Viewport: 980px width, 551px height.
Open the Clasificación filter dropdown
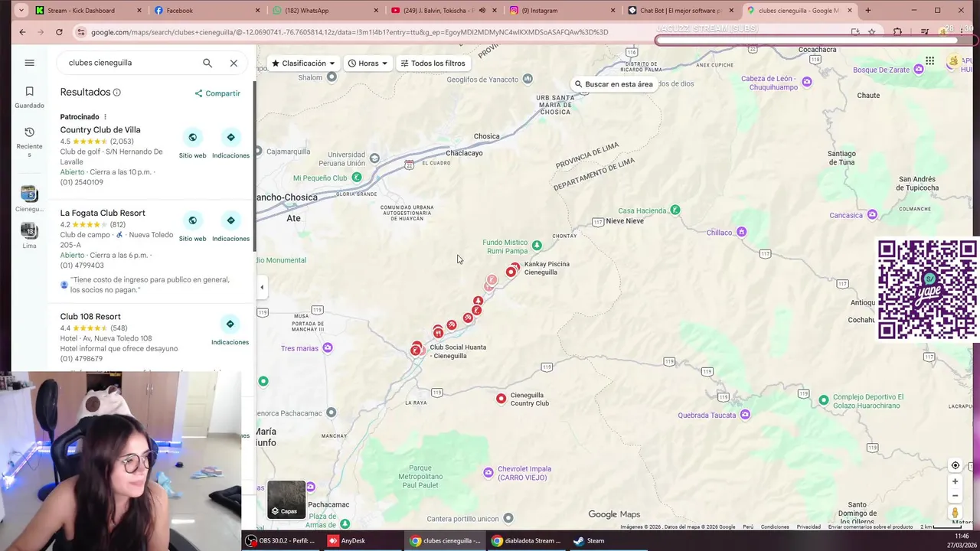click(x=304, y=64)
